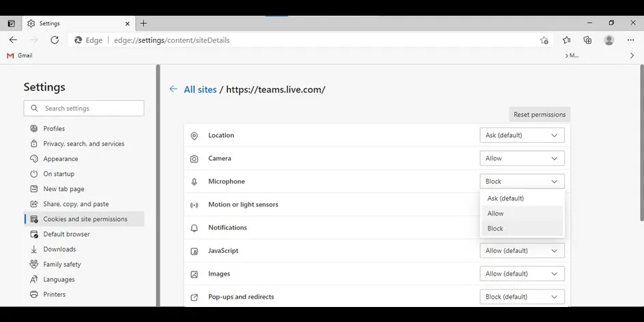This screenshot has height=322, width=644.
Task: Open the Camera permission dropdown
Action: (x=522, y=158)
